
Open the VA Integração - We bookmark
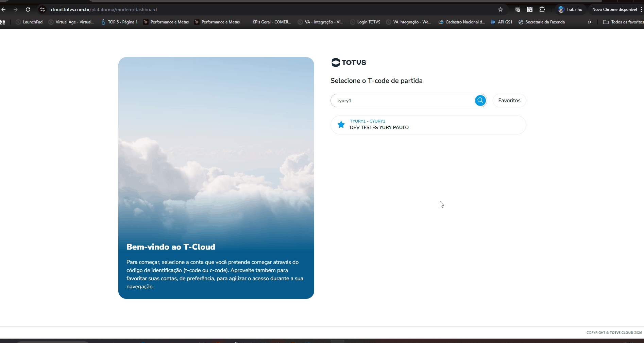tap(409, 22)
